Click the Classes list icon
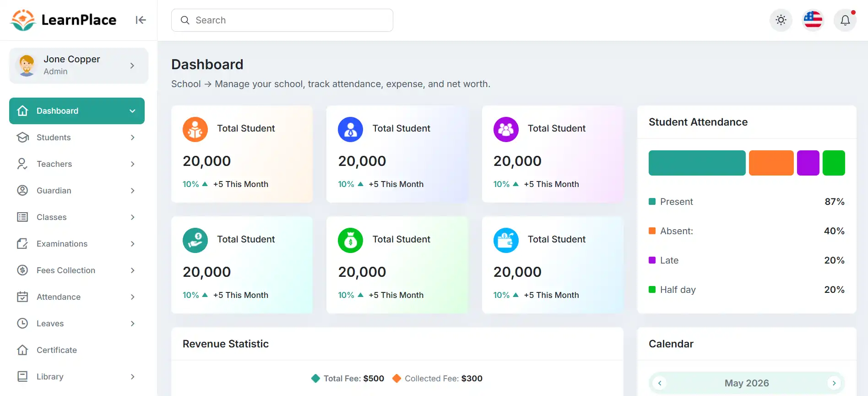The width and height of the screenshot is (868, 396). tap(22, 217)
